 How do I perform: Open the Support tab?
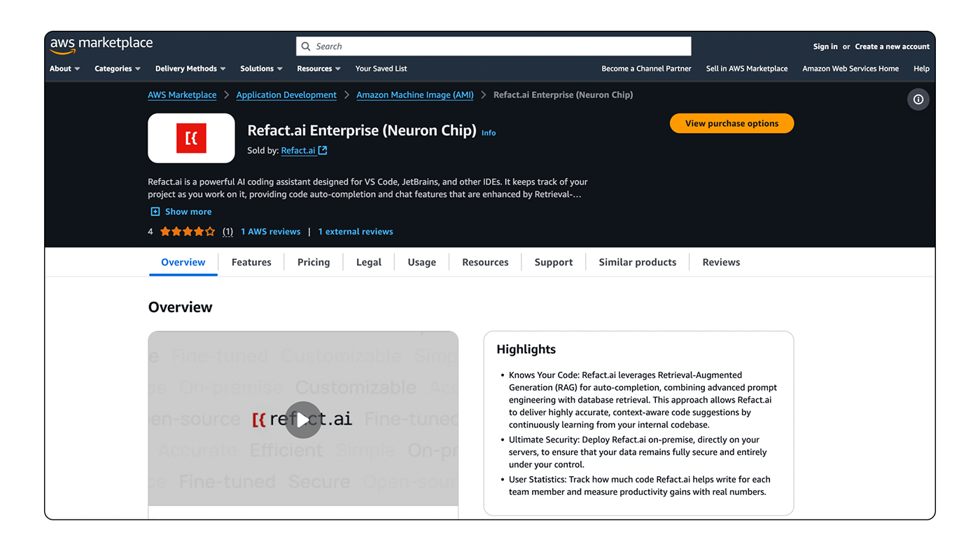(x=554, y=262)
